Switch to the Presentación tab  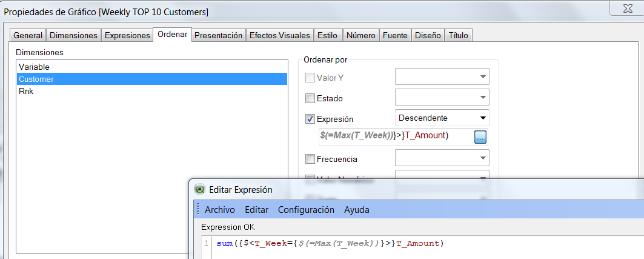click(219, 35)
